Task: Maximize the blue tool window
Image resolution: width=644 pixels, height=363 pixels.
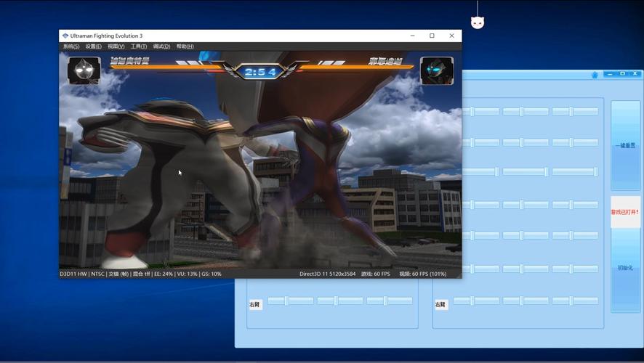Action: point(623,74)
